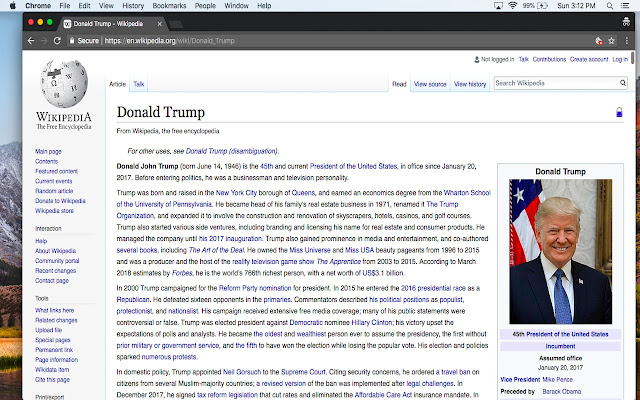The height and width of the screenshot is (400, 640).
Task: Click the Create account link
Action: pyautogui.click(x=589, y=59)
